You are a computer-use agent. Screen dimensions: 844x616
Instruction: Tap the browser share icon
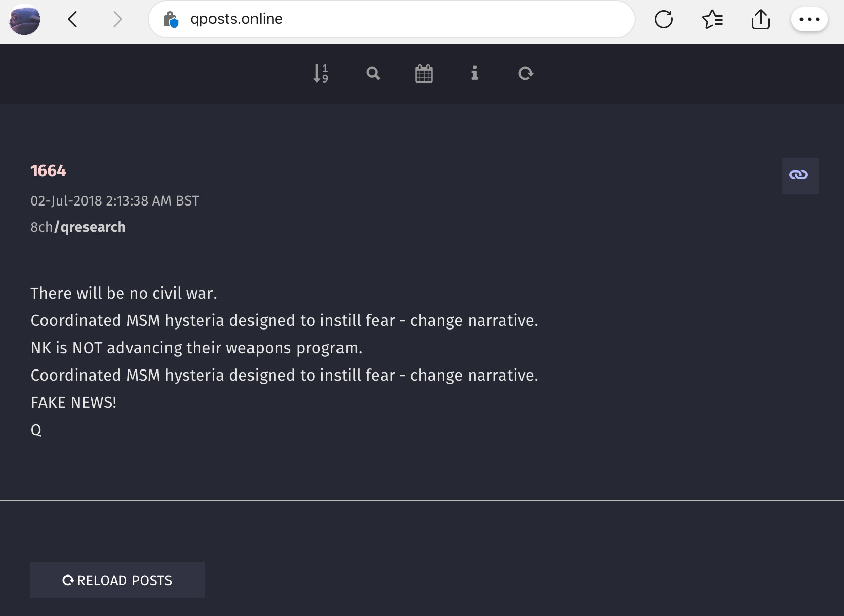click(x=760, y=20)
